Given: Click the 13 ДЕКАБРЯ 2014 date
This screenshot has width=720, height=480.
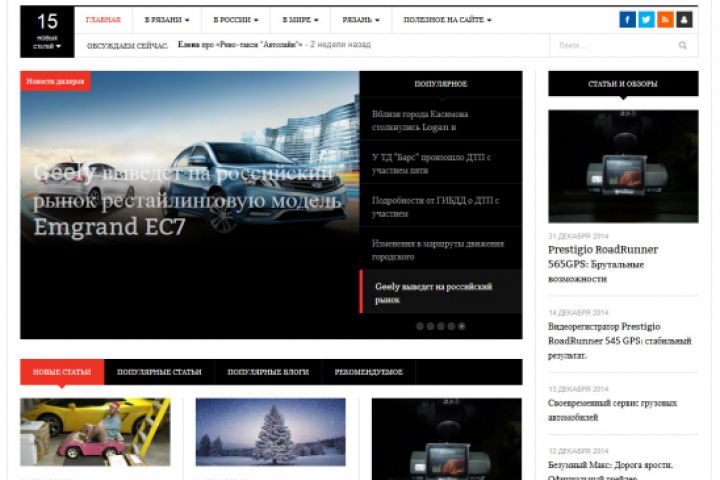Looking at the screenshot, I should click(x=578, y=389).
